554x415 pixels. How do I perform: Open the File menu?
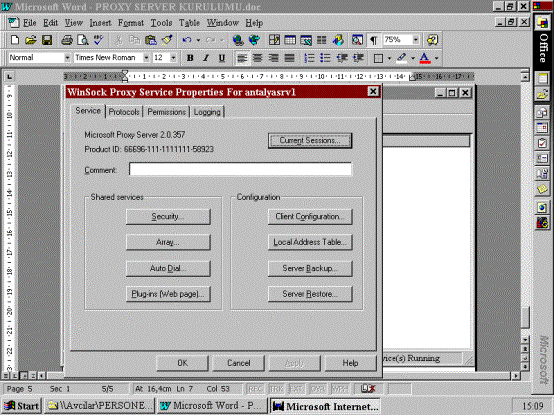pos(30,23)
